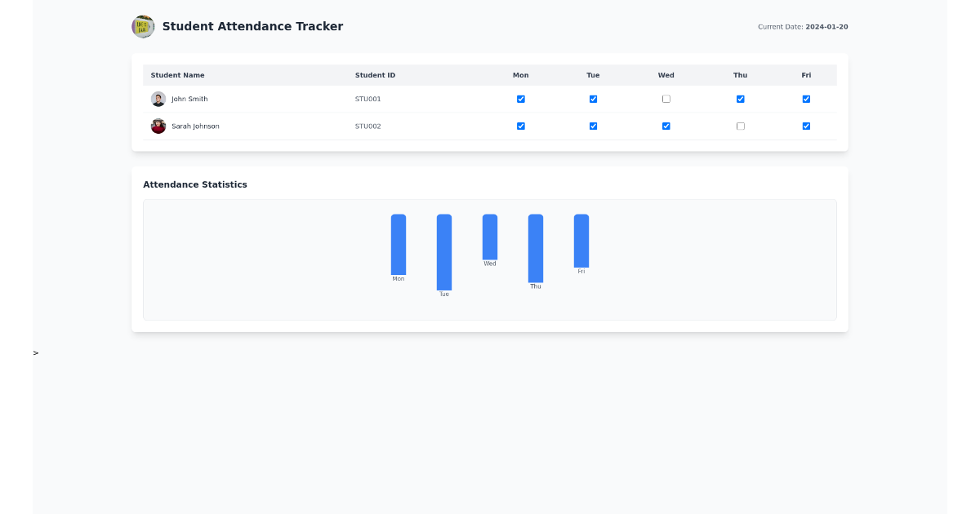Image resolution: width=980 pixels, height=514 pixels.
Task: Click the Sarah Johnson name text
Action: (x=195, y=126)
